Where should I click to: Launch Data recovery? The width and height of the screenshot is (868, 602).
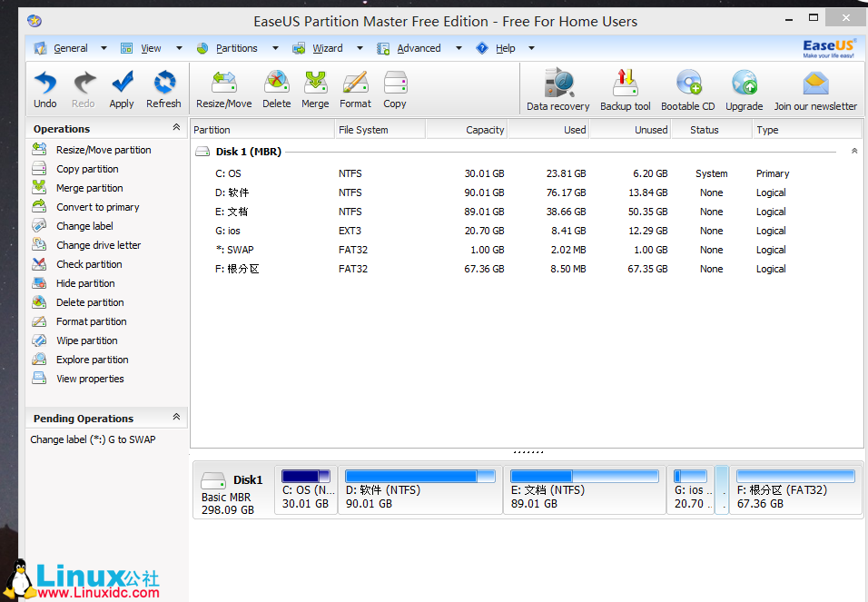557,88
